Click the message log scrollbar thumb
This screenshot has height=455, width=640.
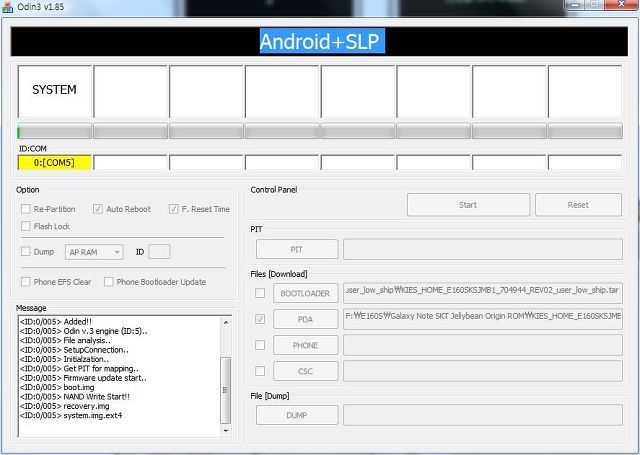click(226, 391)
